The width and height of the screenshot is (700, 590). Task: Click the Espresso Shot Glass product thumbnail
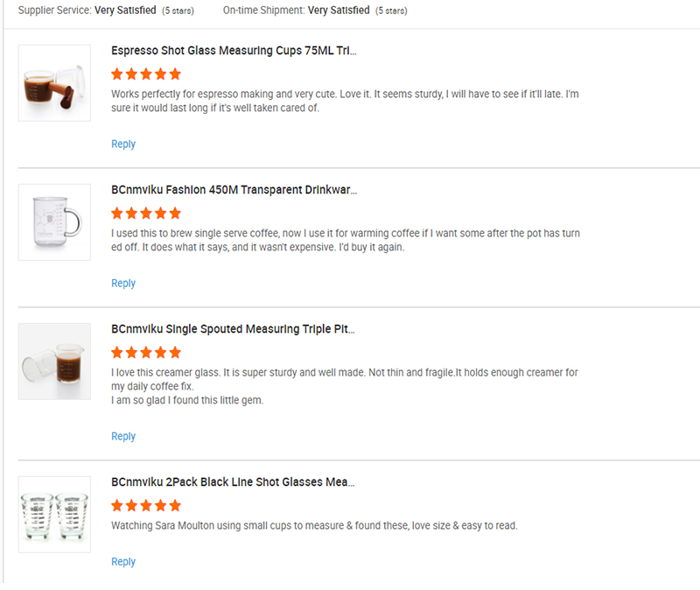pos(54,83)
